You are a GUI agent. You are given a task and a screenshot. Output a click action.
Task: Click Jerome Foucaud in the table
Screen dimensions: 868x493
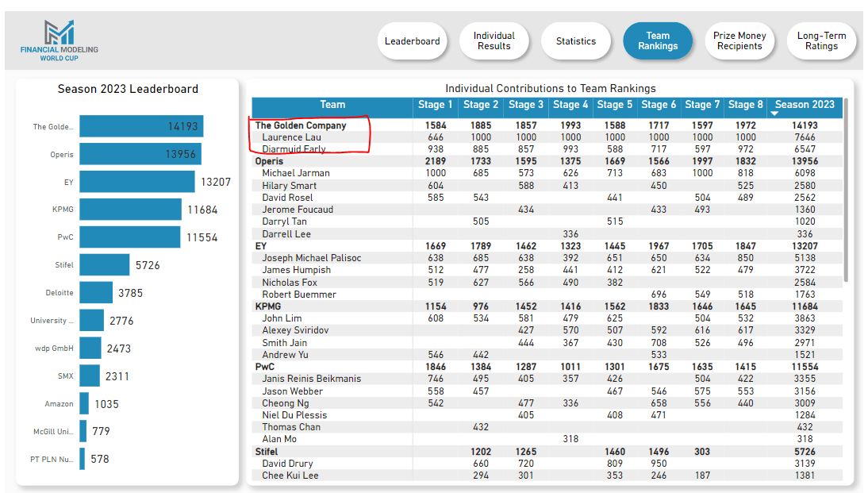298,210
